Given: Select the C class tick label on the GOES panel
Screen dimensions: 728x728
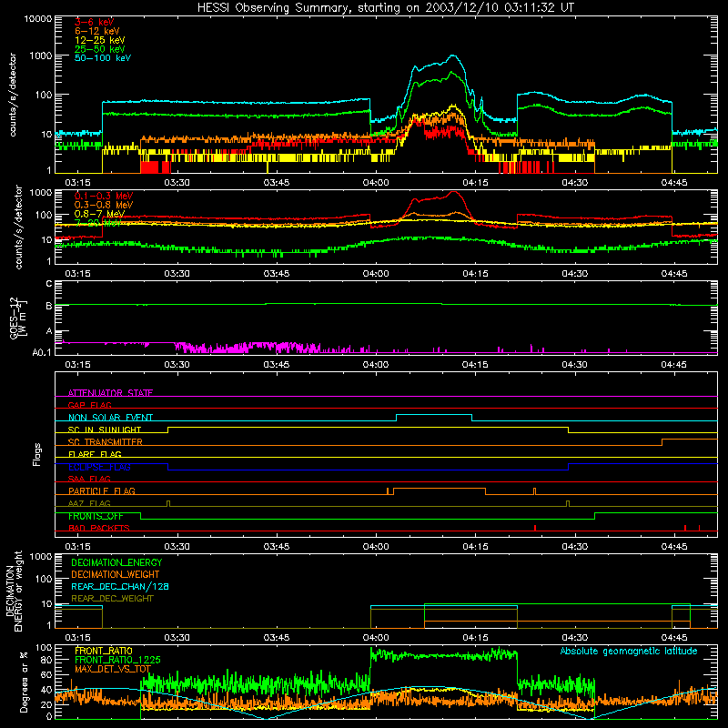Looking at the screenshot, I should [49, 284].
